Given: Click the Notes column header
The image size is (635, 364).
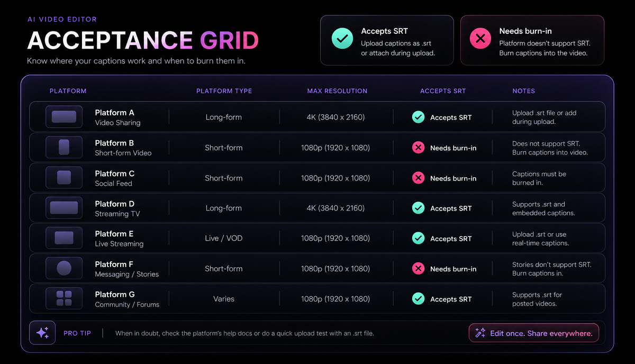Looking at the screenshot, I should tap(523, 91).
